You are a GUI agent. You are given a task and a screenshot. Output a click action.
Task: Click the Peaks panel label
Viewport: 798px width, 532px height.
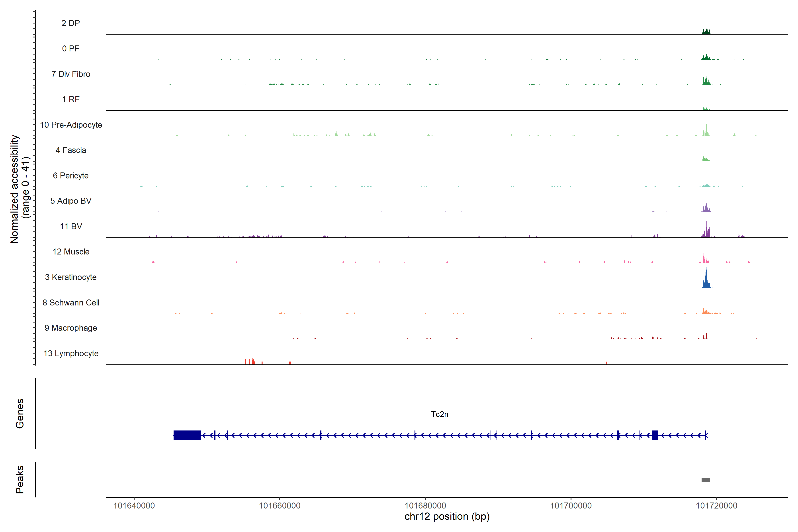pos(20,479)
